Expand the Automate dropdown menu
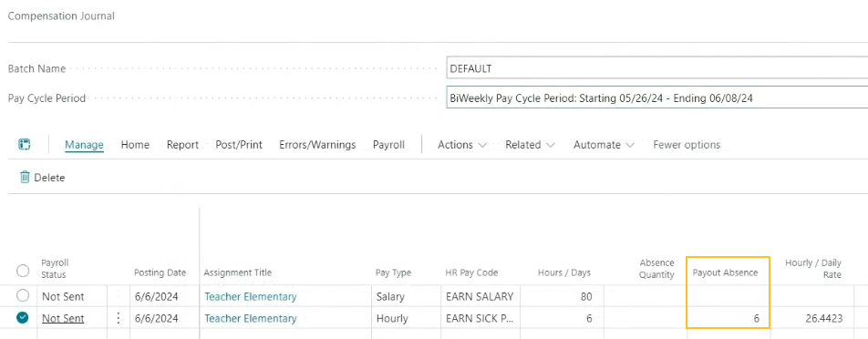Screen dimensions: 868x339 click(x=604, y=145)
